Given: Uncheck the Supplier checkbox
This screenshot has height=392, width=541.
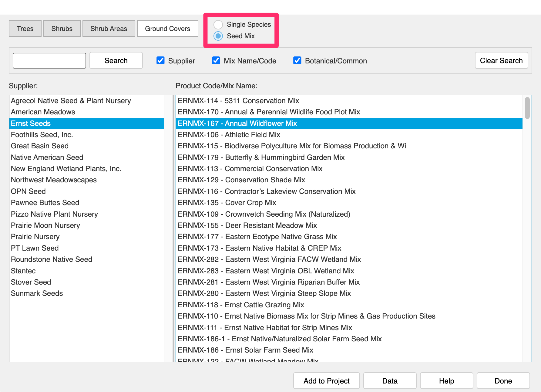Looking at the screenshot, I should pyautogui.click(x=160, y=61).
